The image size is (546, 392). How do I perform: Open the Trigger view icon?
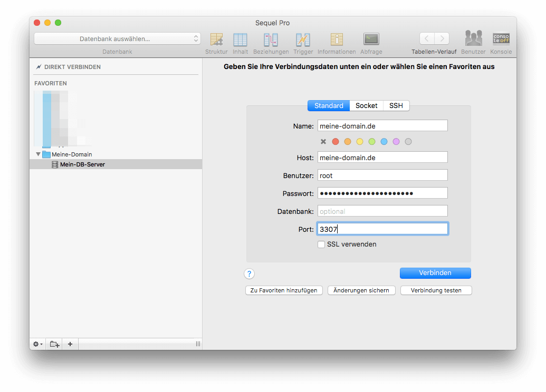pos(303,40)
